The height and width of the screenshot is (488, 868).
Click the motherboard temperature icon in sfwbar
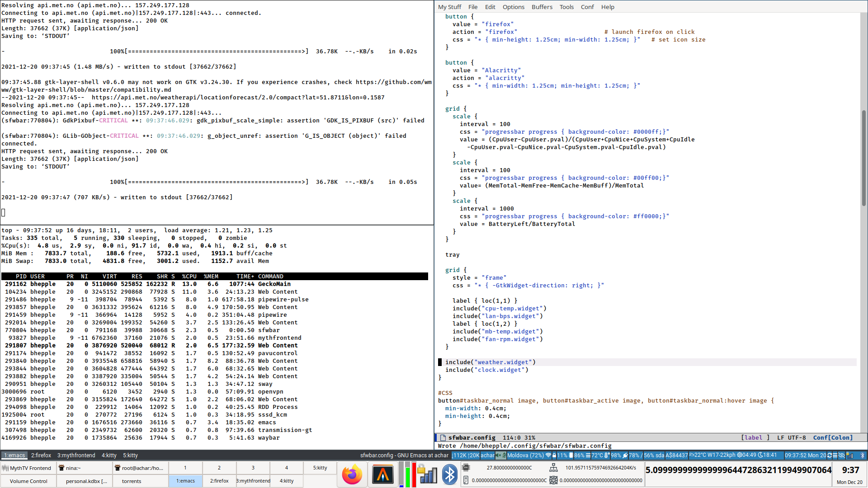[x=466, y=480]
